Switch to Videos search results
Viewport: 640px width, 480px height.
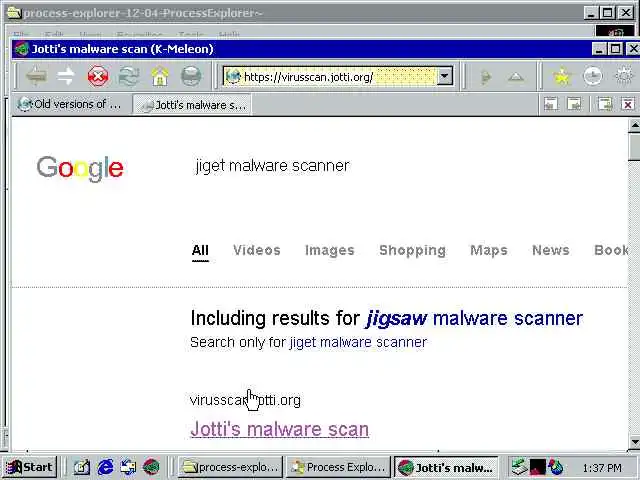tap(257, 250)
